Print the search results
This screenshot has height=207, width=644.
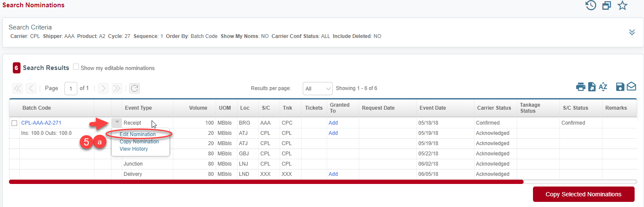coord(580,87)
